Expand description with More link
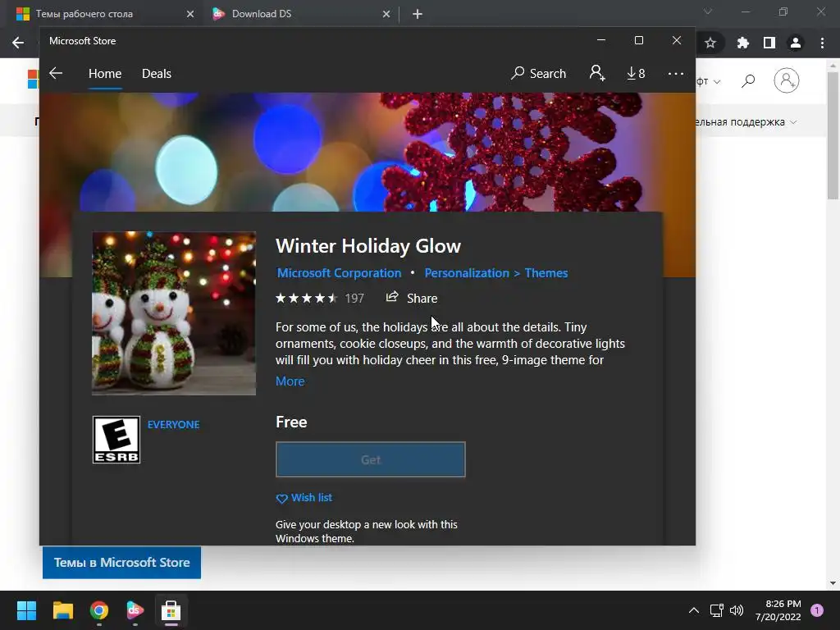 click(290, 381)
